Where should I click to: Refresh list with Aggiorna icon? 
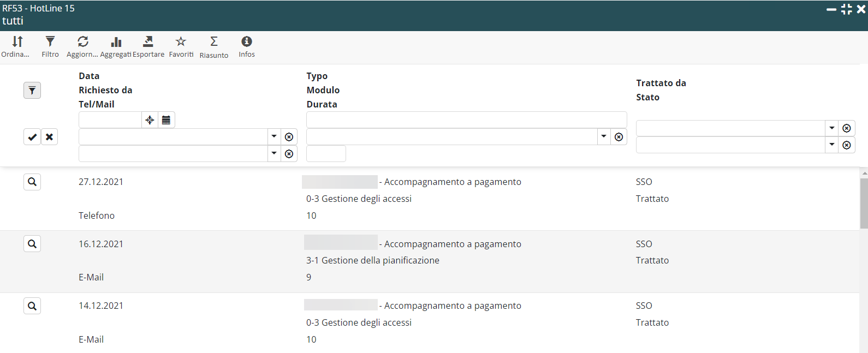click(x=83, y=42)
